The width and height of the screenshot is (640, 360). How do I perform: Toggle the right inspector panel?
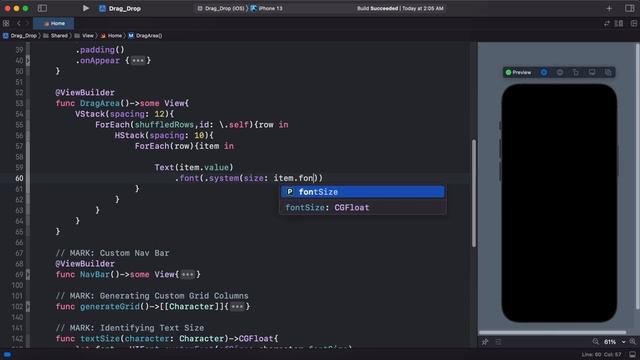pyautogui.click(x=629, y=8)
